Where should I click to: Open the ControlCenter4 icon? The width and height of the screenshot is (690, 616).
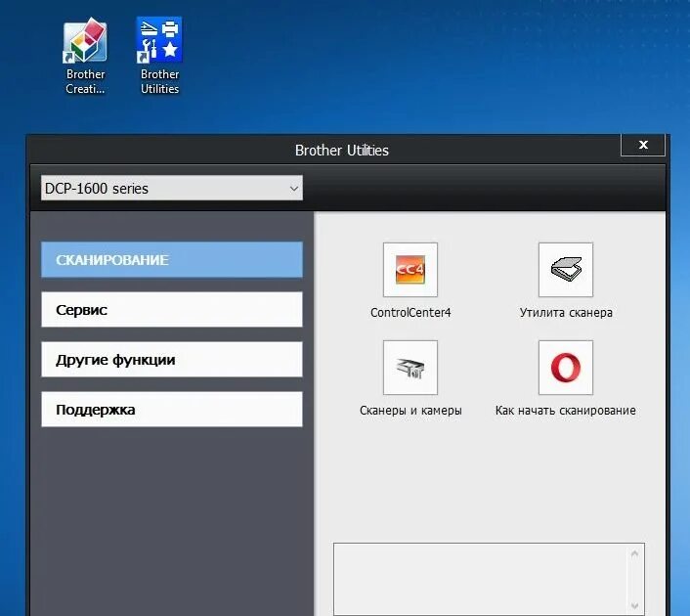coord(410,270)
